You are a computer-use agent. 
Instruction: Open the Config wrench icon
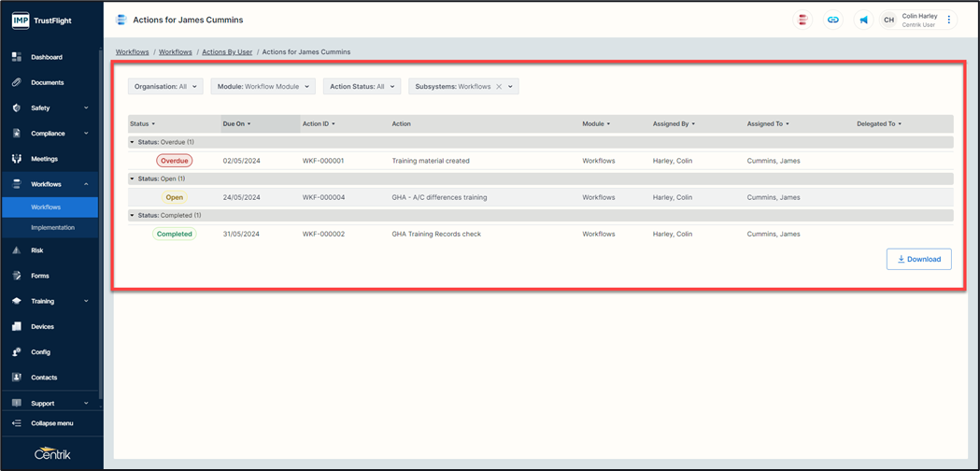click(17, 352)
